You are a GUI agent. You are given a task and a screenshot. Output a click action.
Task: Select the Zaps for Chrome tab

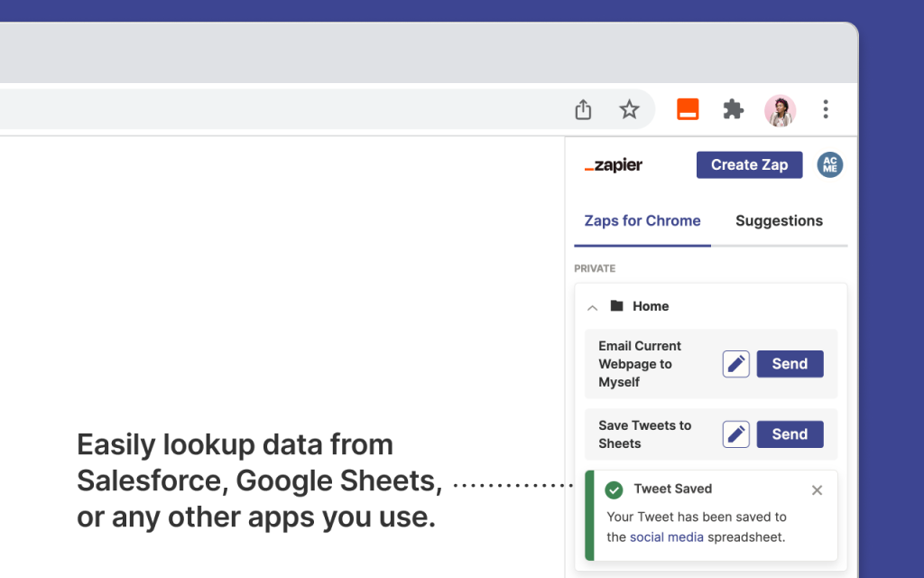click(642, 221)
